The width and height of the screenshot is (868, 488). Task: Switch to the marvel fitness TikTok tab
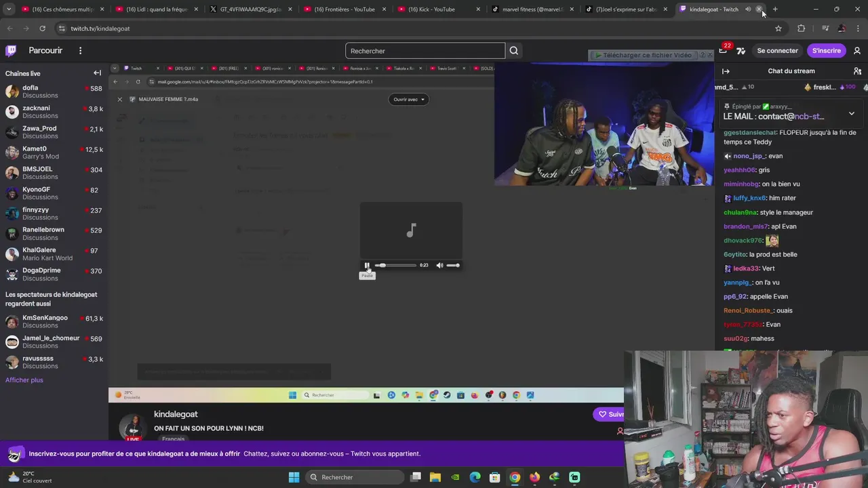pyautogui.click(x=531, y=9)
